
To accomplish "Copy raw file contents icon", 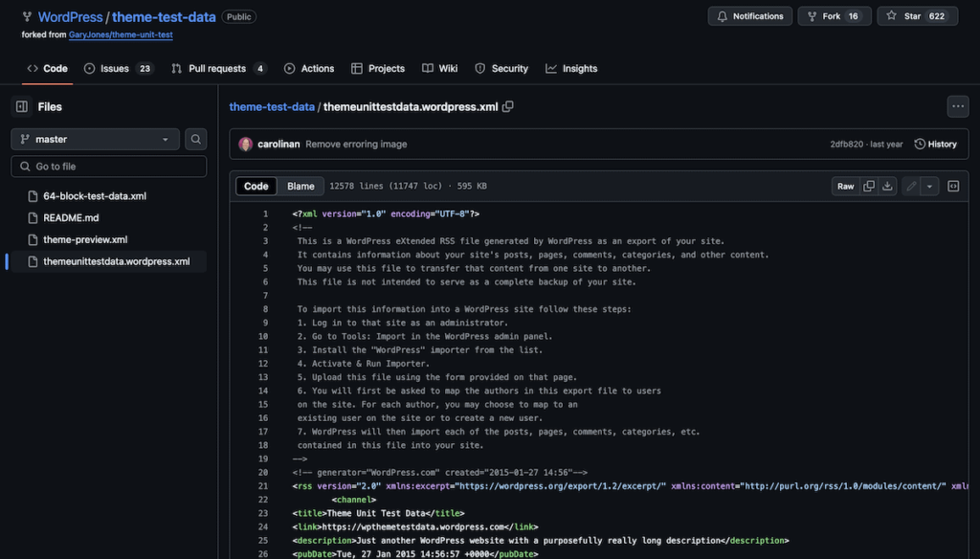I will tap(869, 187).
